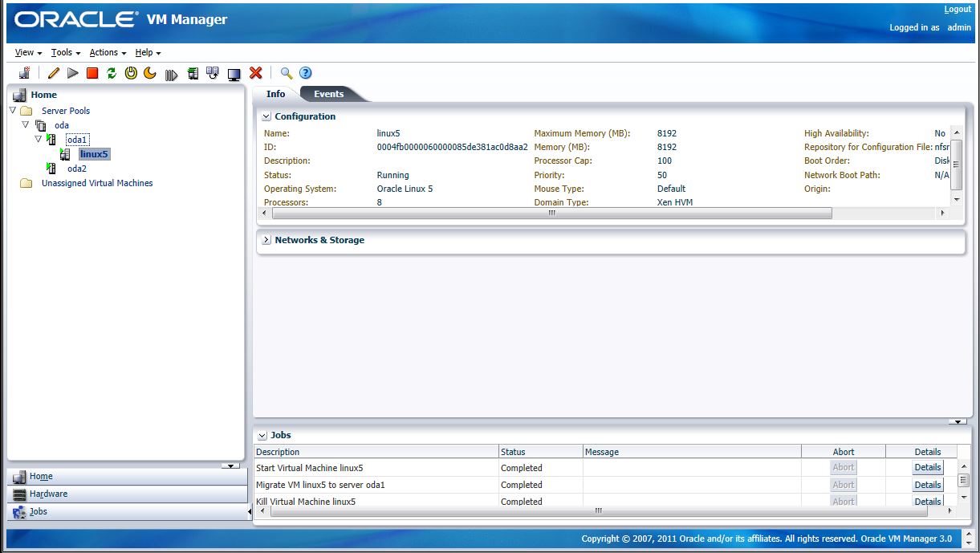Click the red X Delete toolbar icon

(x=256, y=73)
